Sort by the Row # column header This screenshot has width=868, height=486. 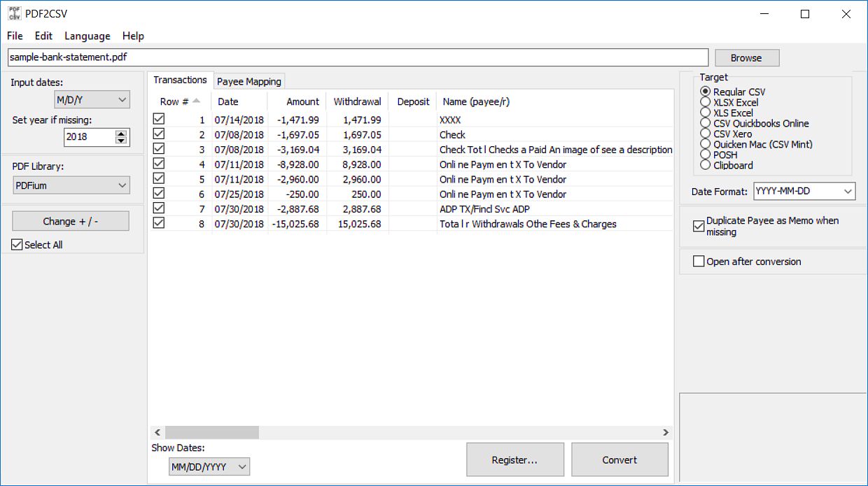coord(181,101)
